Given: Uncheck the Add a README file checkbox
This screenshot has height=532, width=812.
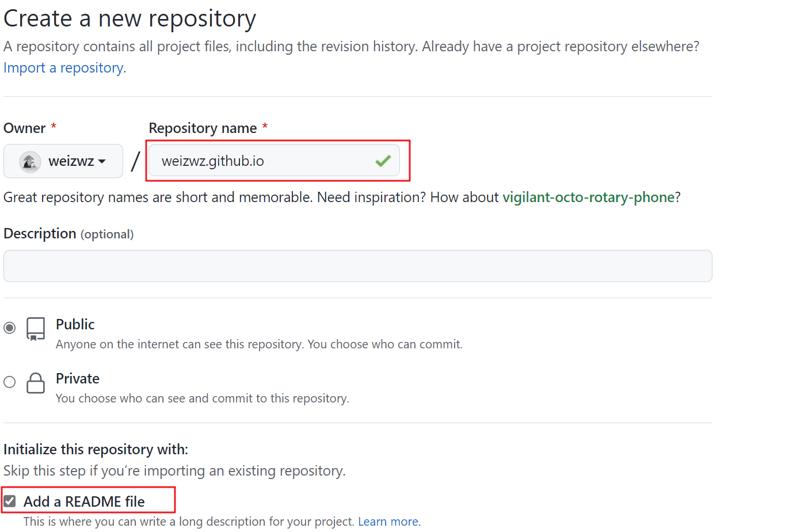Looking at the screenshot, I should 10,501.
